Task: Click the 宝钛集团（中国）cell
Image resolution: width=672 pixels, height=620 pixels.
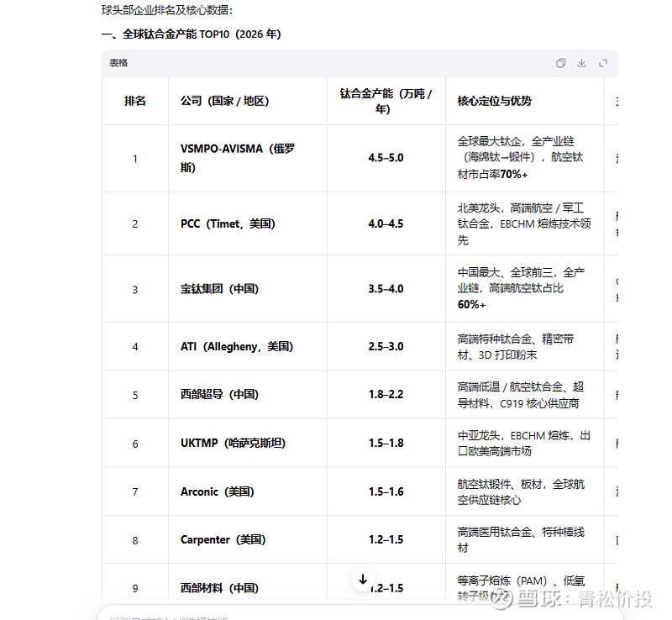Action: click(248, 289)
